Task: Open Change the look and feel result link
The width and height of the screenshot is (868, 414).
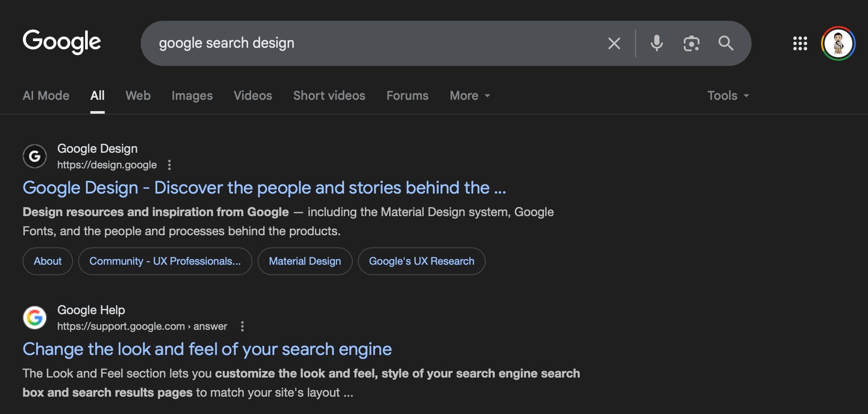Action: 207,349
